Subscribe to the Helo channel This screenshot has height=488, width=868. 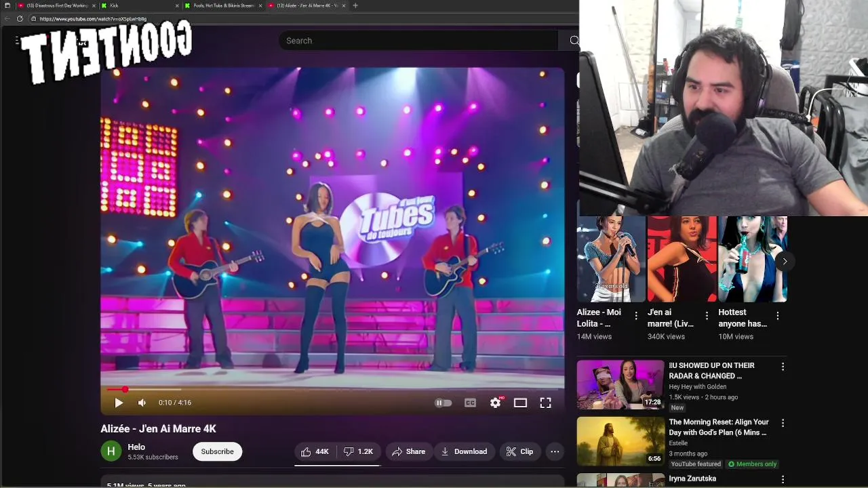(x=217, y=451)
